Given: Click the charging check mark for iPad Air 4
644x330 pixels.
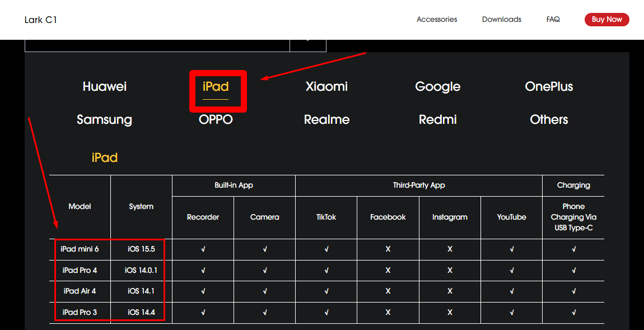Looking at the screenshot, I should coord(573,291).
